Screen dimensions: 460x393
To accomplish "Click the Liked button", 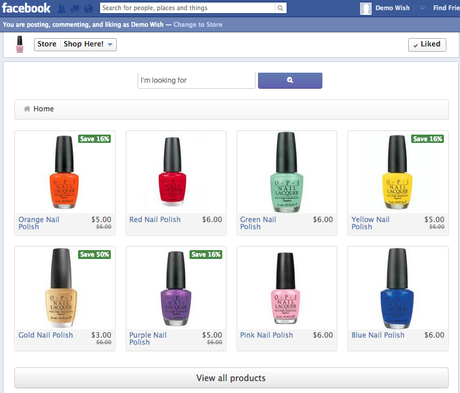I will (427, 45).
